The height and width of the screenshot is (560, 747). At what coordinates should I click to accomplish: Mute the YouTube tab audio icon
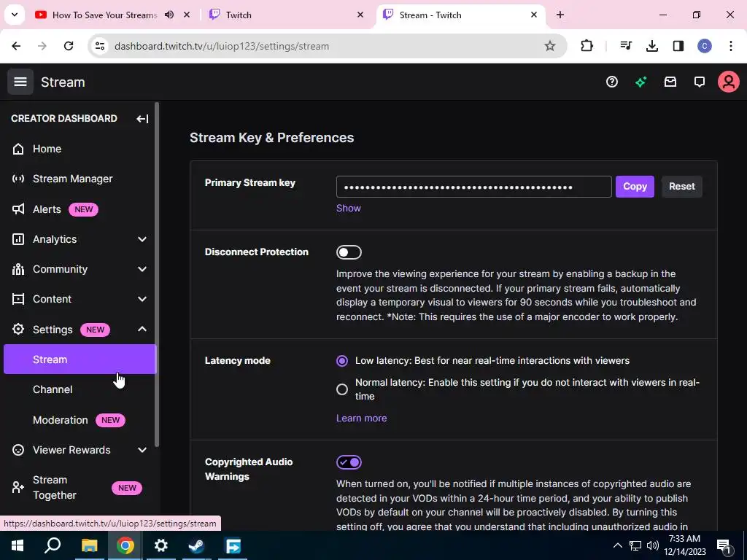(169, 15)
